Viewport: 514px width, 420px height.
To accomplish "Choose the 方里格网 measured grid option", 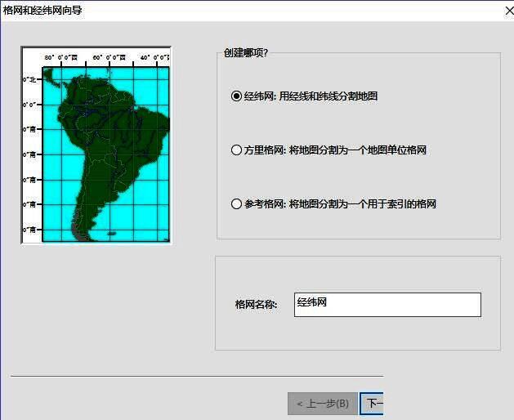I will coord(237,150).
